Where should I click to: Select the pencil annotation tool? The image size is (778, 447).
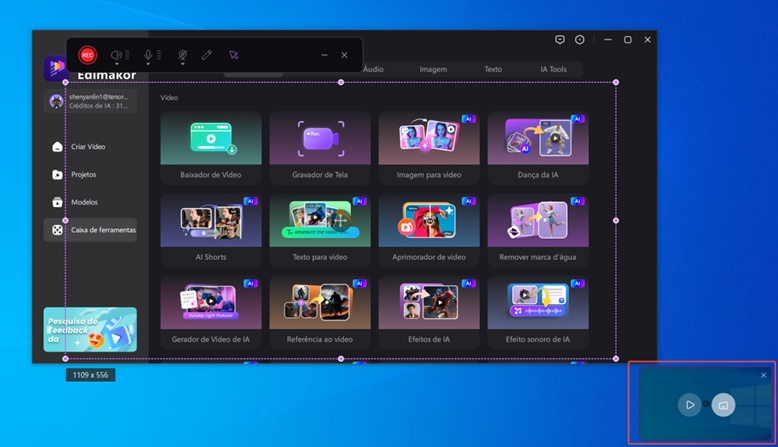pos(207,55)
